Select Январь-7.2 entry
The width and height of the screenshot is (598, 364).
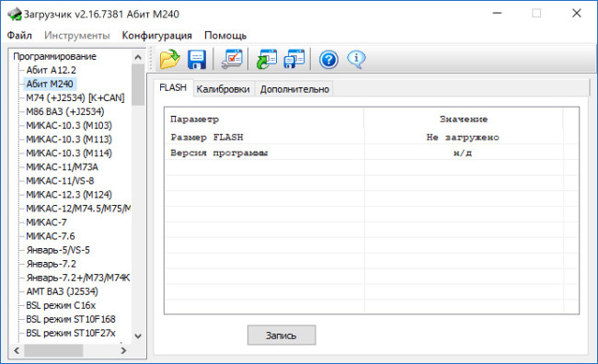click(x=52, y=264)
